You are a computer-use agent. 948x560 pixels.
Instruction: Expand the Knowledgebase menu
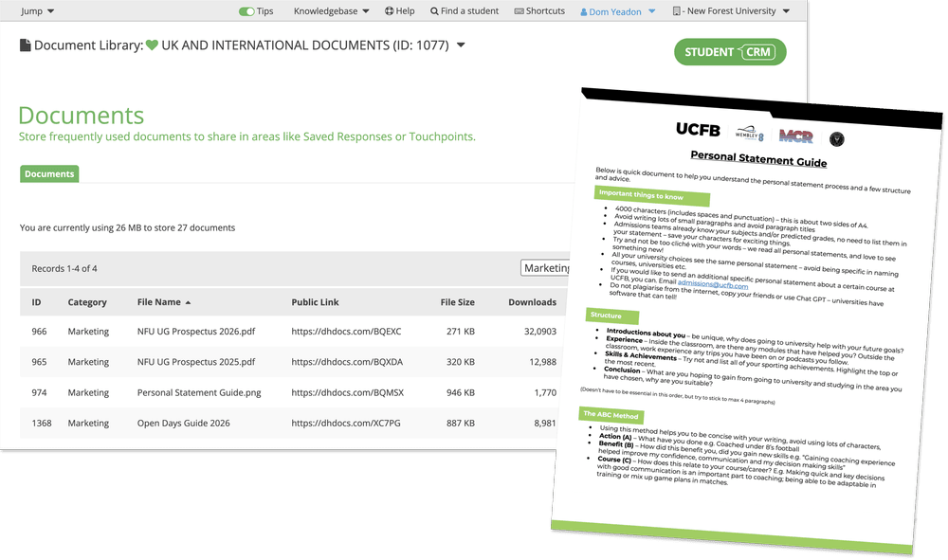point(331,10)
